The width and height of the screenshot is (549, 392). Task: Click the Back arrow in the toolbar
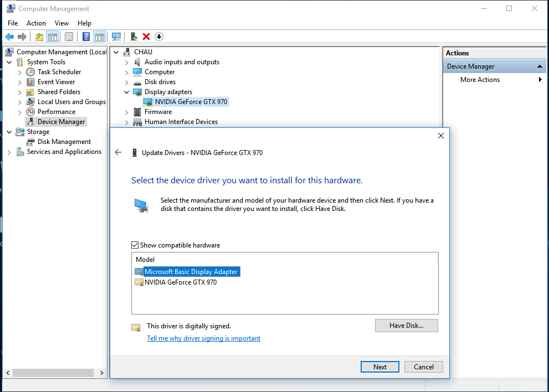point(9,37)
